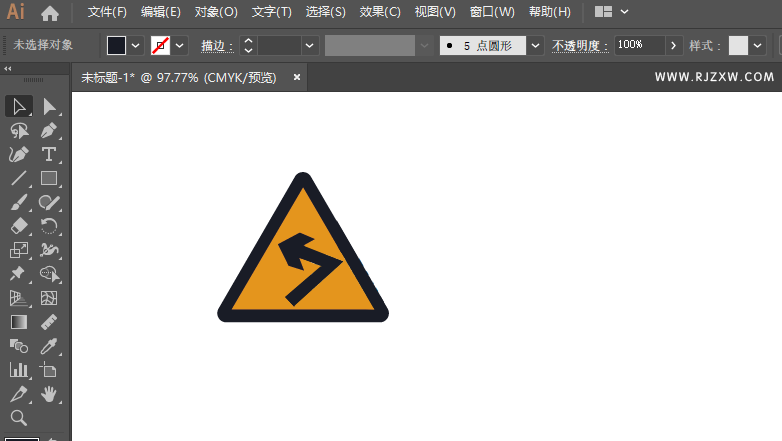
Task: Switch to the 未标题-1* document tab
Action: pos(179,78)
